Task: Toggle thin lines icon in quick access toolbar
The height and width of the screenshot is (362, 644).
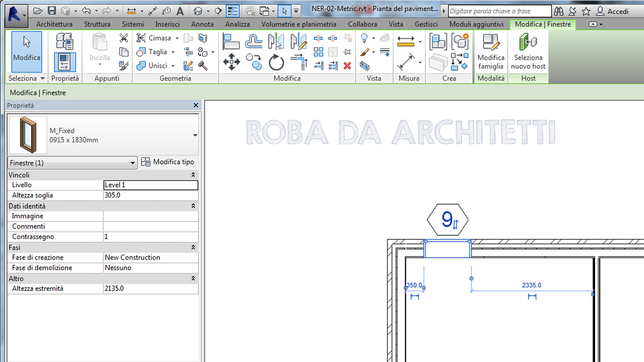Action: coord(232,10)
